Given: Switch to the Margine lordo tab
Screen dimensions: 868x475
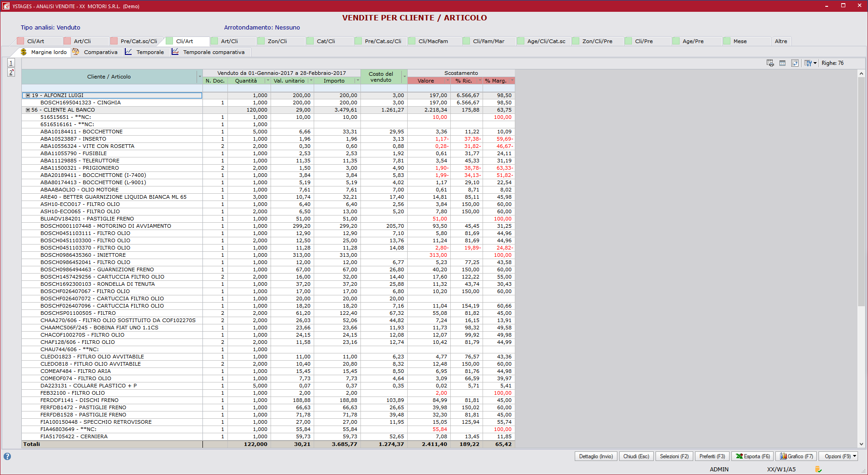Looking at the screenshot, I should point(44,52).
